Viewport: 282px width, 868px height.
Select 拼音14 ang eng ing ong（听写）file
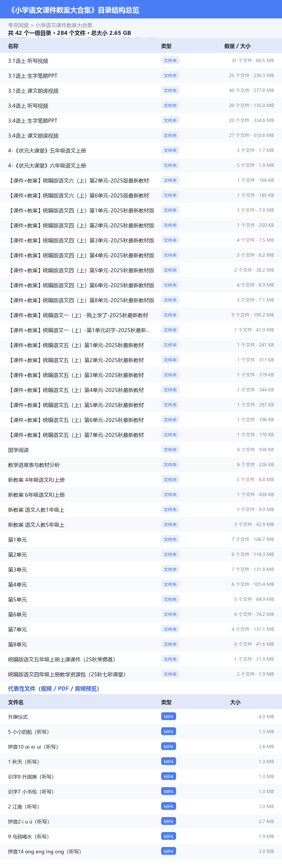[x=141, y=851]
